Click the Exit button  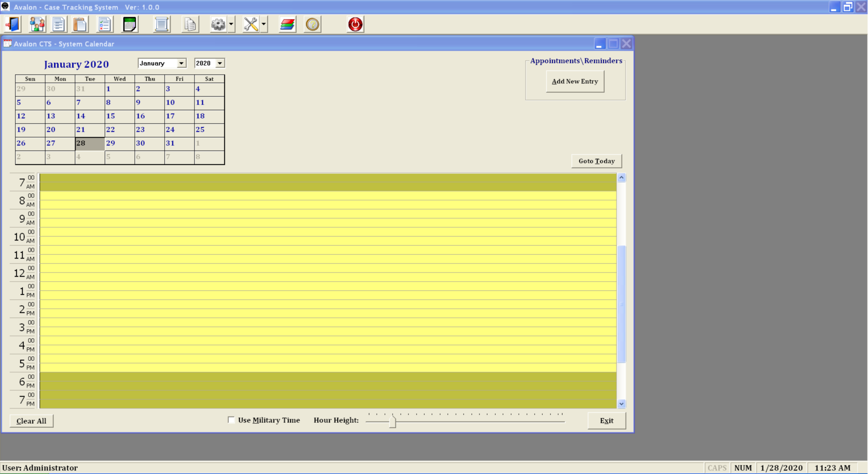click(607, 421)
